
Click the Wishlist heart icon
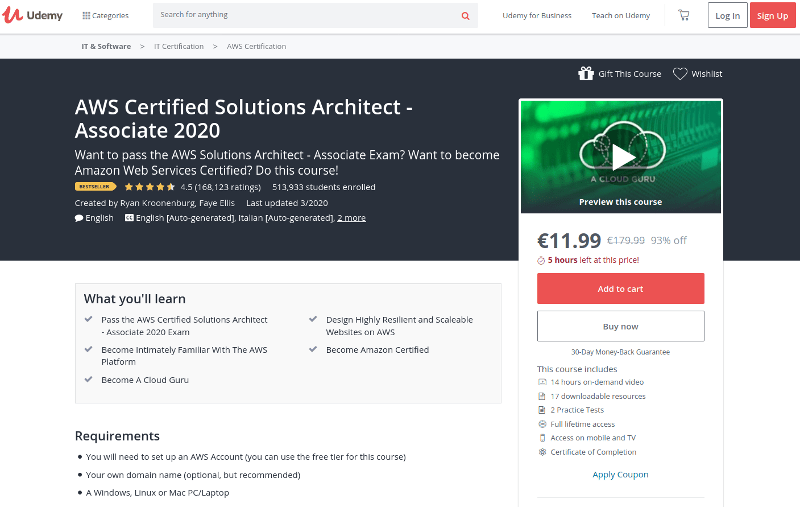pyautogui.click(x=680, y=73)
